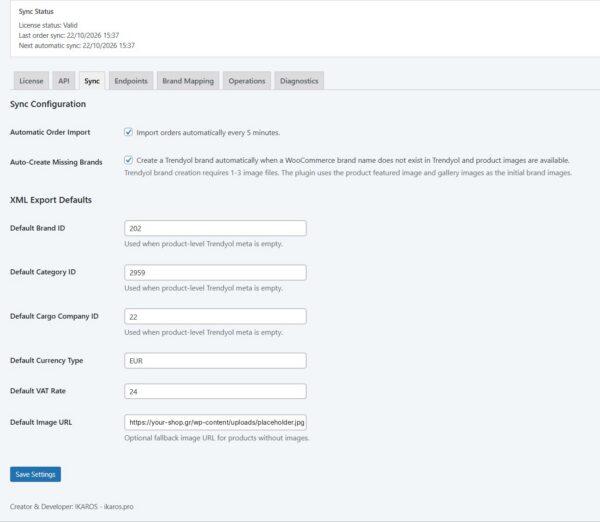Click 'Trendyol brand creation requires 1-3 image files' note
The height and width of the screenshot is (522, 600).
coord(348,173)
